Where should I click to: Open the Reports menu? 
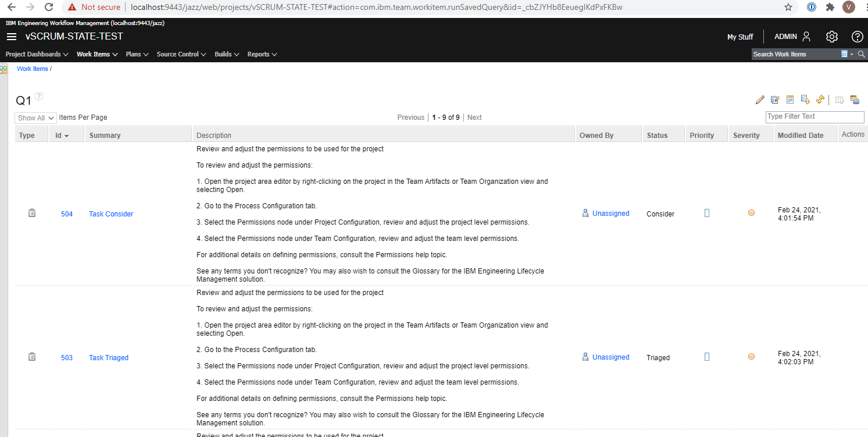click(262, 54)
